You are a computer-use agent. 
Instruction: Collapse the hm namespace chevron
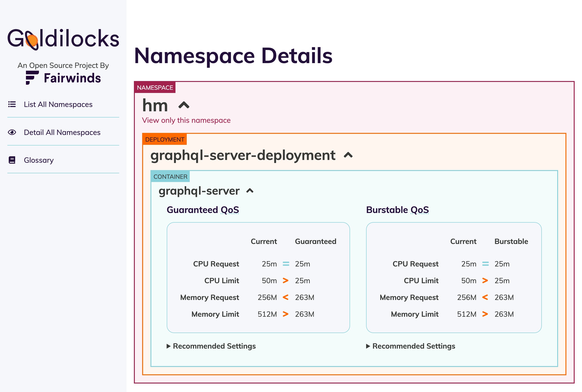(x=184, y=106)
